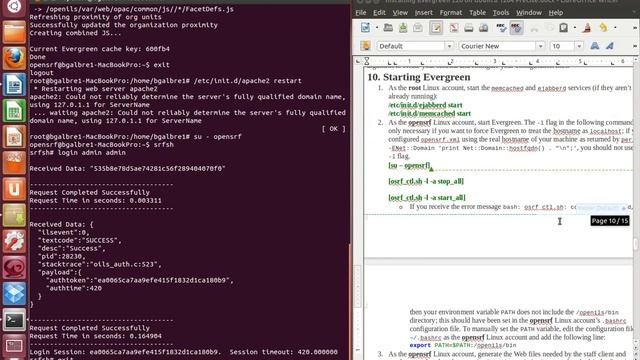Expand the Paste options dropdown arrow
The height and width of the screenshot is (360, 640).
tap(575, 28)
